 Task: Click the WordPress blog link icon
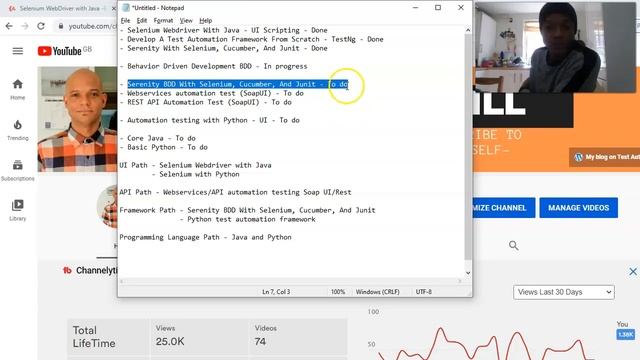pyautogui.click(x=578, y=157)
